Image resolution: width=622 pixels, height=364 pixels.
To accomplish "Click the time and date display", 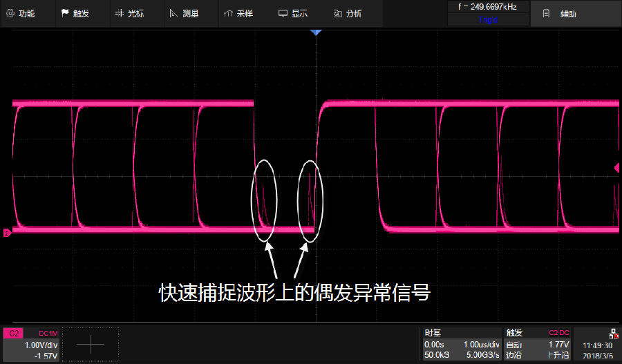I will (x=596, y=349).
